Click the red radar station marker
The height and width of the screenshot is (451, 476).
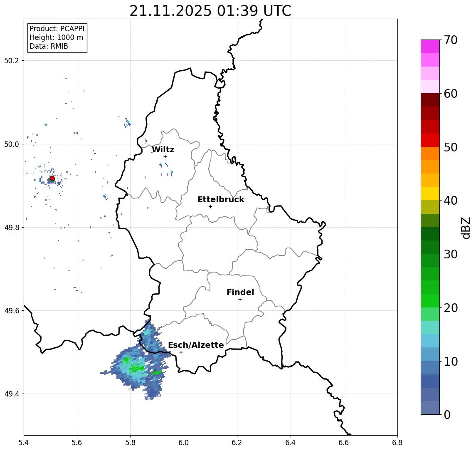pyautogui.click(x=52, y=178)
